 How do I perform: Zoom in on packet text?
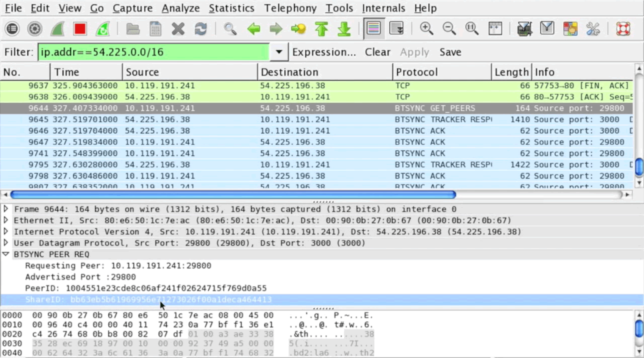point(426,29)
